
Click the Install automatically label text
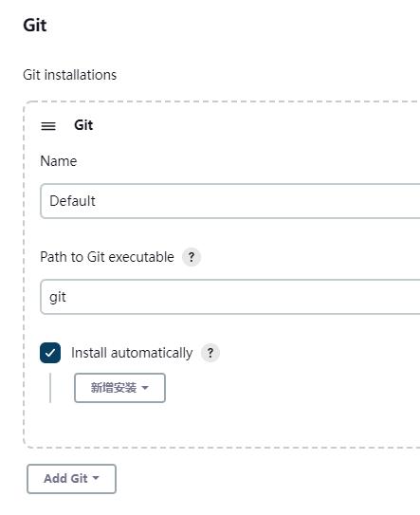(x=132, y=353)
